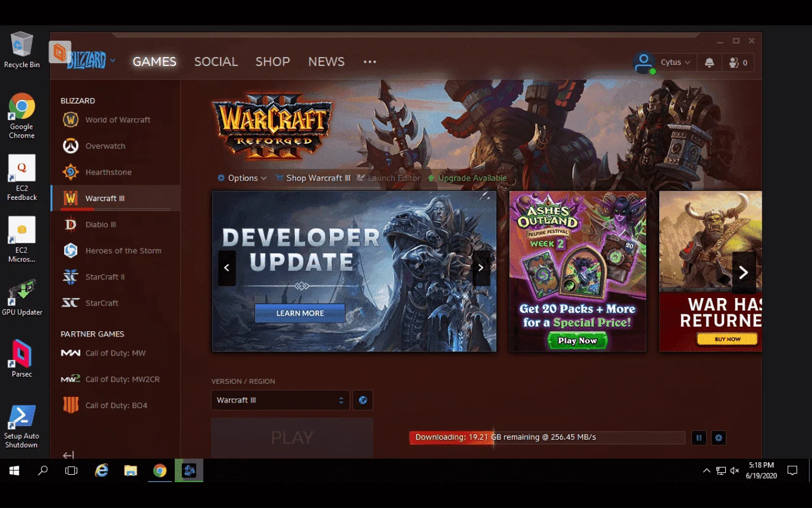This screenshot has width=812, height=508.
Task: Click the orange app icon beside Blizzard logo
Action: click(x=60, y=52)
